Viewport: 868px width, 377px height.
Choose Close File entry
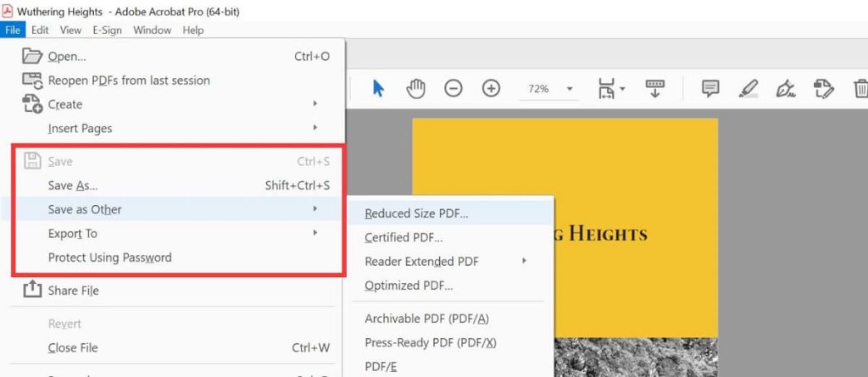tap(172, 347)
